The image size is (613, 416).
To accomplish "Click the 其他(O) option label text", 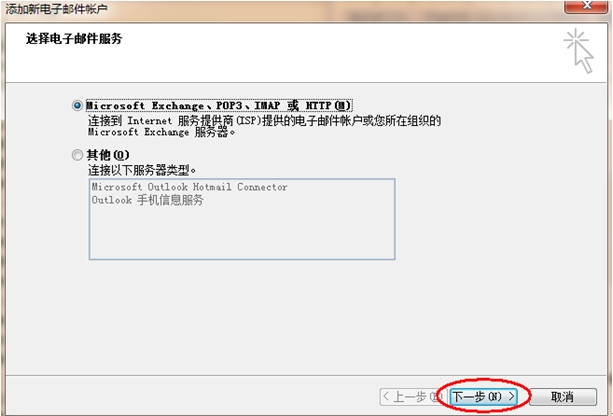I will coord(108,155).
